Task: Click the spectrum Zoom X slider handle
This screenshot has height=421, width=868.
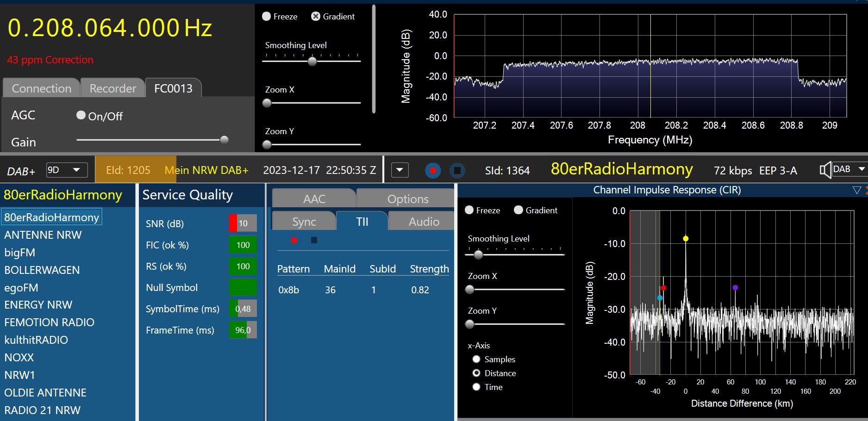Action: pos(267,103)
